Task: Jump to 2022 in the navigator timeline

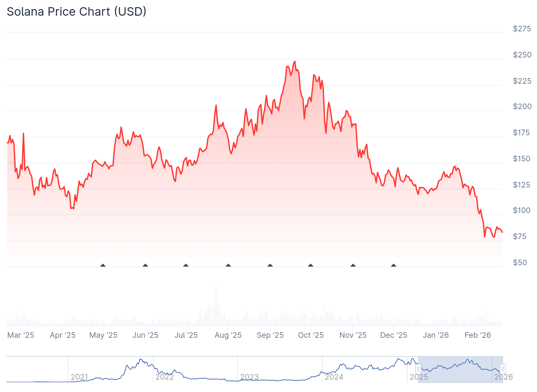Action: coord(164,377)
